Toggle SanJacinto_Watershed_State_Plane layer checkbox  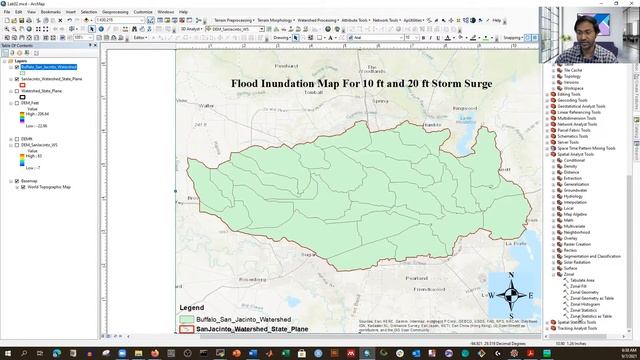pos(17,79)
